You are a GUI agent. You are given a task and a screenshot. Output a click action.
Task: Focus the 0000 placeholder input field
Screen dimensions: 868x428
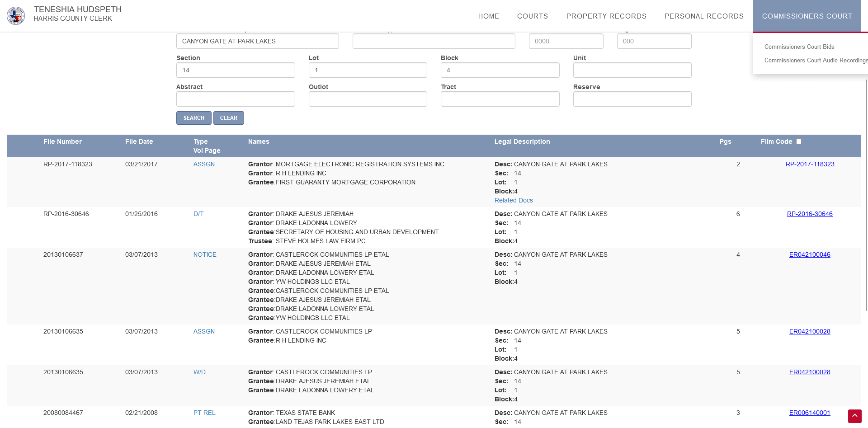pos(566,41)
